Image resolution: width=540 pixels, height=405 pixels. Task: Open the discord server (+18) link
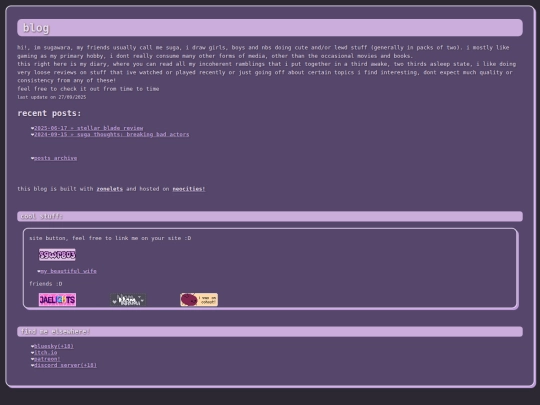65,365
